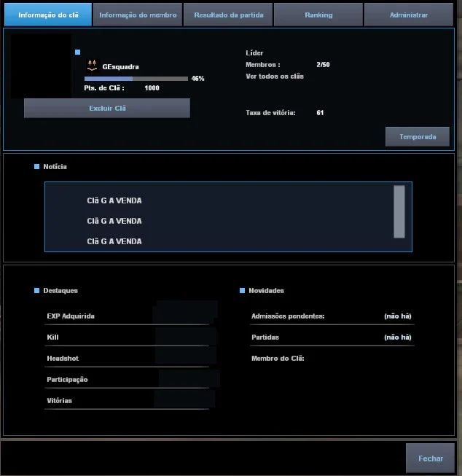Open the Temporada button
The height and width of the screenshot is (476, 462).
(x=418, y=136)
